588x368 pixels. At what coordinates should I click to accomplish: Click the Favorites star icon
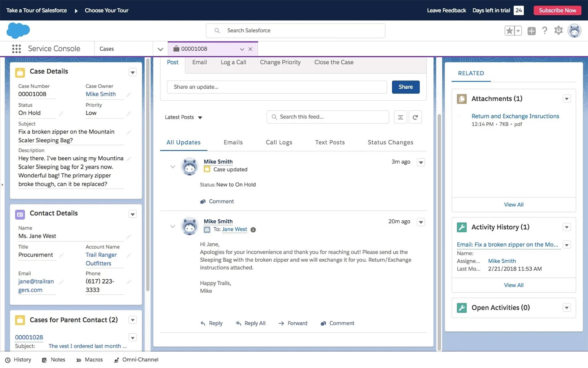click(x=509, y=30)
